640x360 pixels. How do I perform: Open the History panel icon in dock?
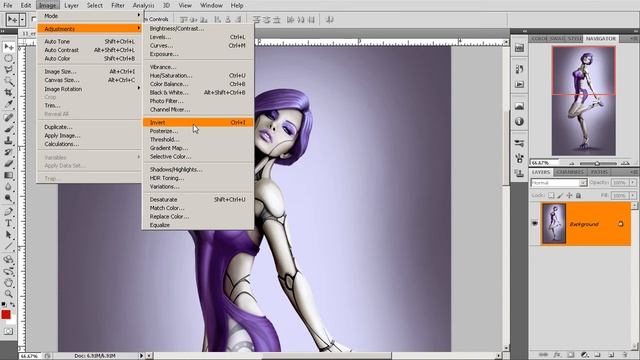pyautogui.click(x=519, y=69)
